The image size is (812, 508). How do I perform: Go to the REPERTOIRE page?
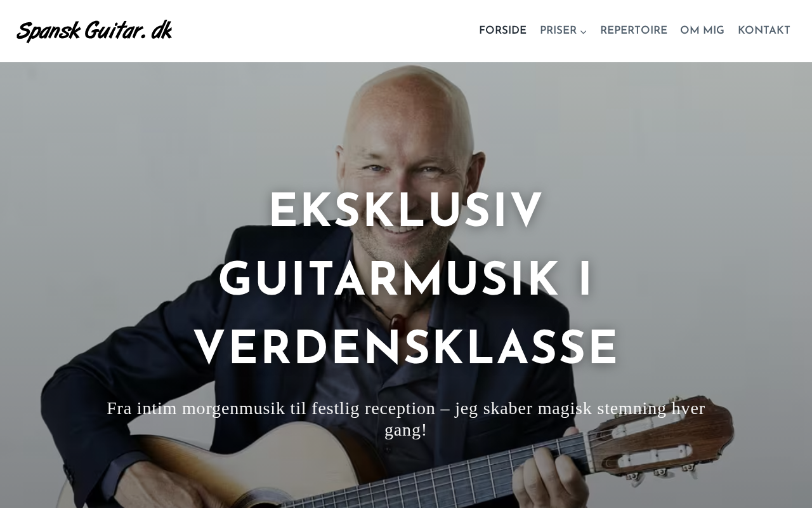633,31
